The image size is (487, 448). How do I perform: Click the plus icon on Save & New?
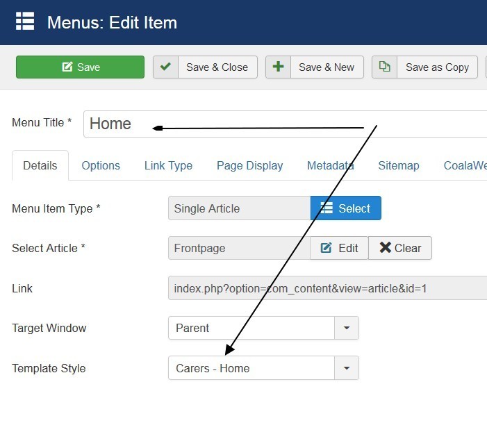point(278,67)
